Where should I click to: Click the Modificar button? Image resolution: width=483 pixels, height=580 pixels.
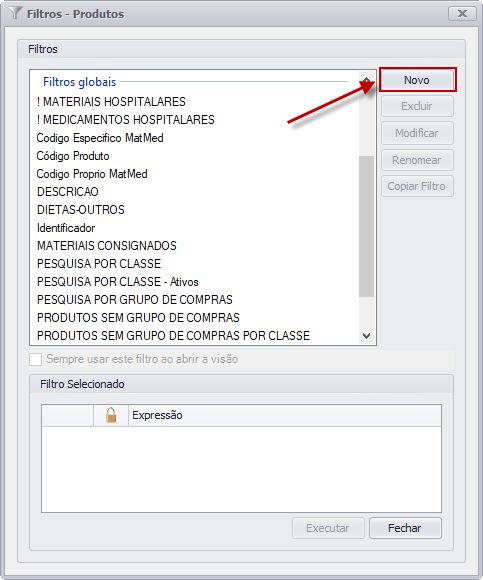417,133
